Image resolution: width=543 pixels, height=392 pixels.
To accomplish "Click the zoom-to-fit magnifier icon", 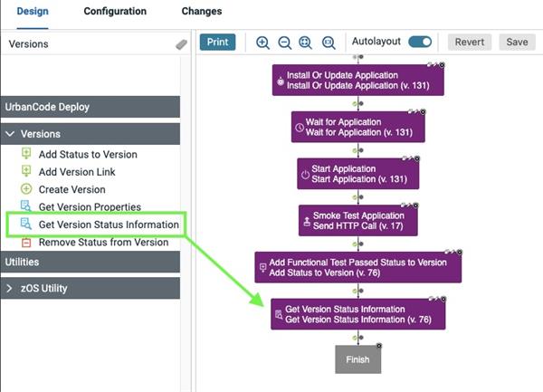I will click(x=306, y=43).
